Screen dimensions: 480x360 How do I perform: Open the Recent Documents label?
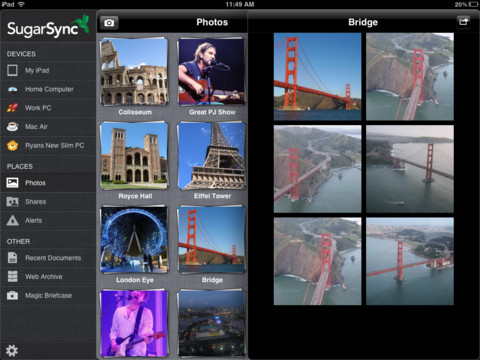tap(53, 258)
